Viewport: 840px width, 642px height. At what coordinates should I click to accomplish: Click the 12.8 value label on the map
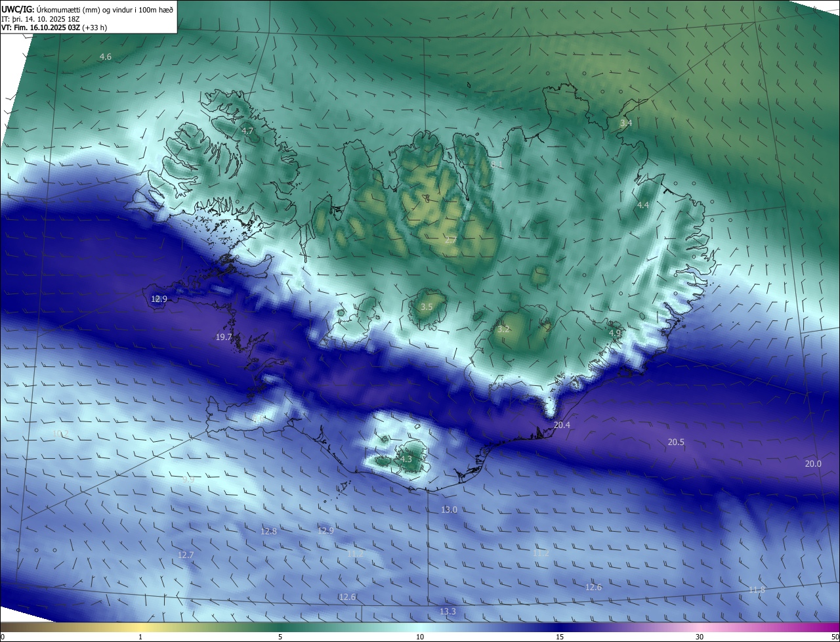(268, 532)
